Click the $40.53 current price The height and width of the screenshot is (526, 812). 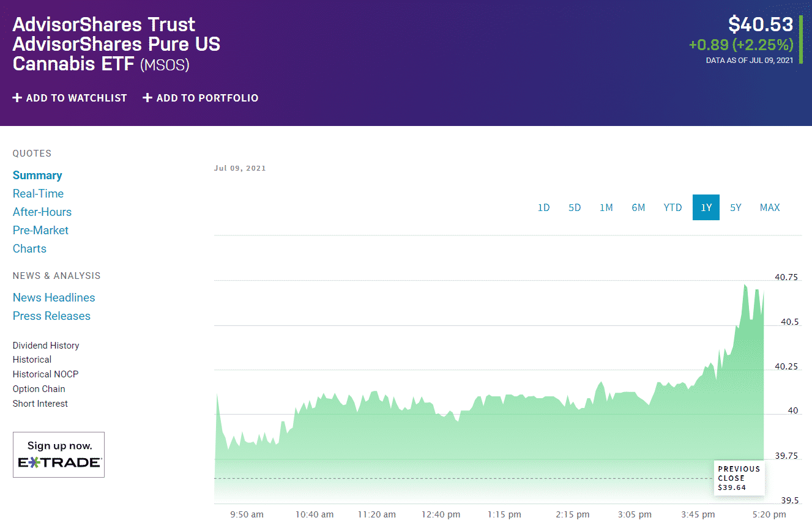pos(761,24)
